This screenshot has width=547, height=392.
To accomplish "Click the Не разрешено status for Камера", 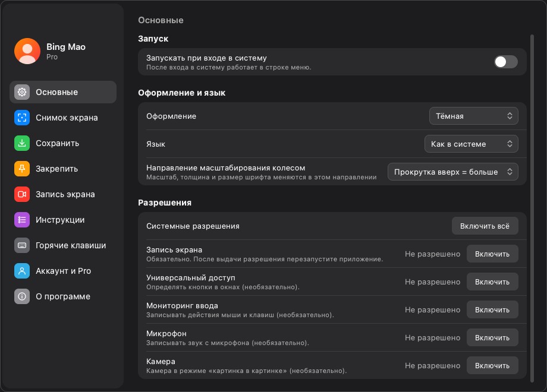I will 433,365.
